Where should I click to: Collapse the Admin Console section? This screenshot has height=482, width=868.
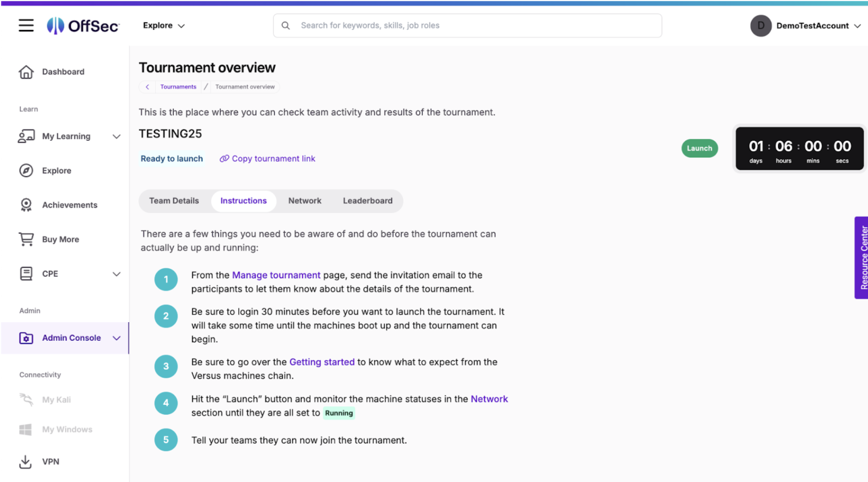116,338
